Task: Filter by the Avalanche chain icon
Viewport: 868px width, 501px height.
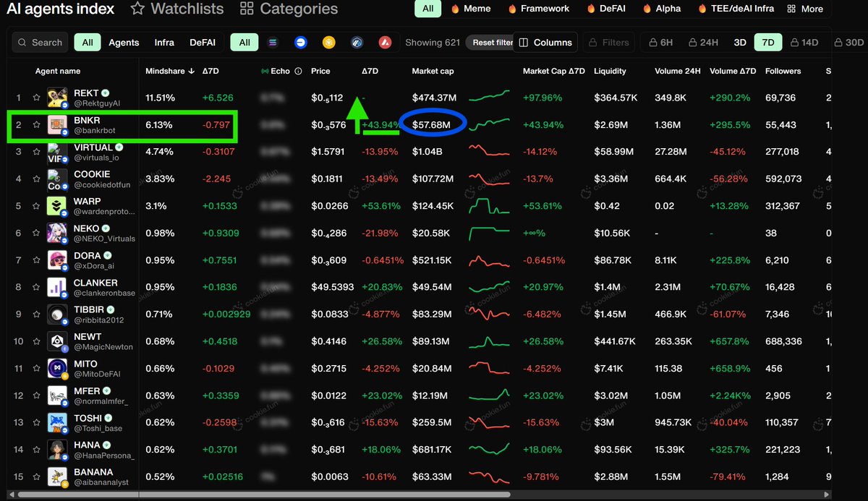Action: click(x=386, y=42)
